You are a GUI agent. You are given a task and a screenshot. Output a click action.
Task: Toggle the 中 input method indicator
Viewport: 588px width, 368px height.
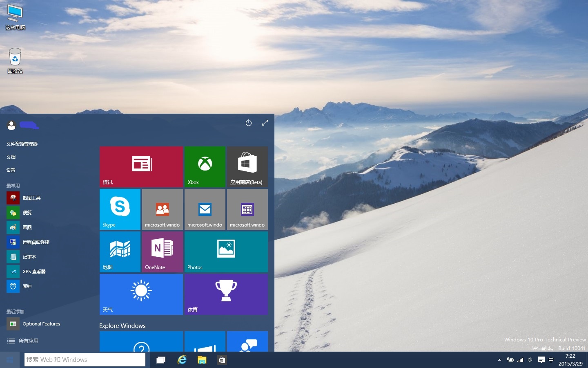[551, 360]
